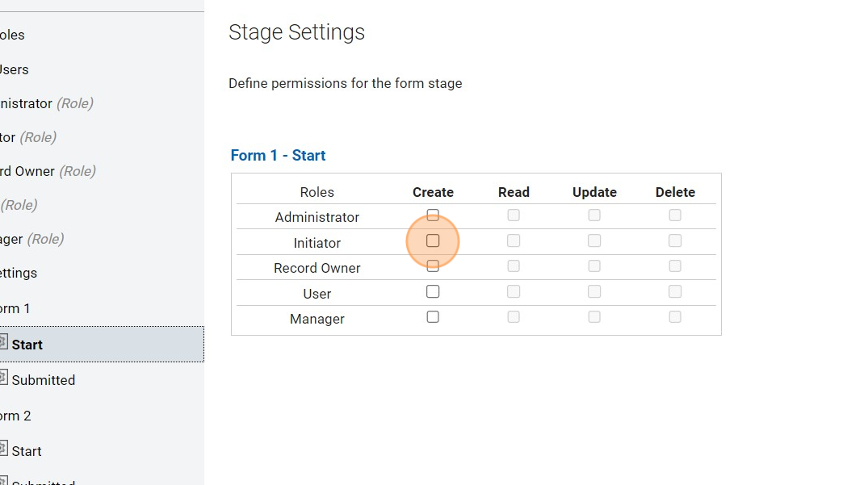This screenshot has height=485, width=868.
Task: Open the Users item in the sidebar
Action: (x=14, y=69)
